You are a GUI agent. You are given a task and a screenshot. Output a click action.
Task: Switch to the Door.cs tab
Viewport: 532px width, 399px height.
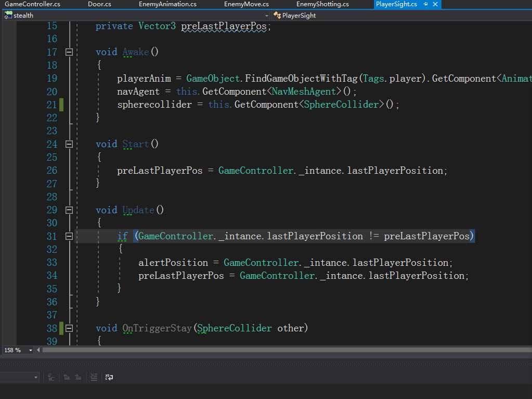[x=99, y=4]
